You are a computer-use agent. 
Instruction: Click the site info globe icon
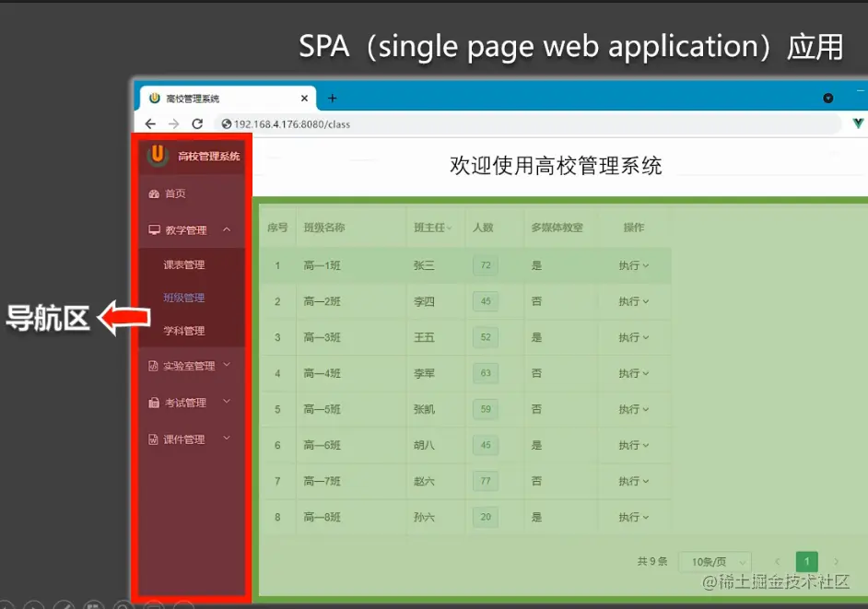point(227,124)
